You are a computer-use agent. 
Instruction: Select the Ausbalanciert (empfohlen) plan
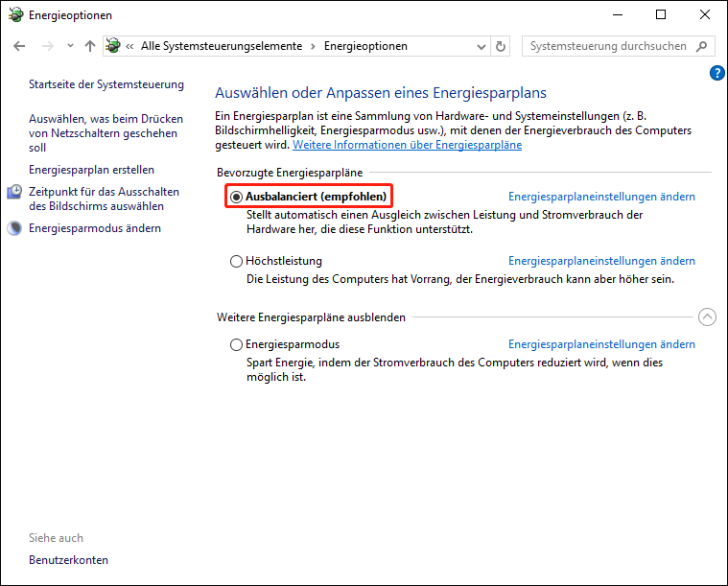[236, 197]
